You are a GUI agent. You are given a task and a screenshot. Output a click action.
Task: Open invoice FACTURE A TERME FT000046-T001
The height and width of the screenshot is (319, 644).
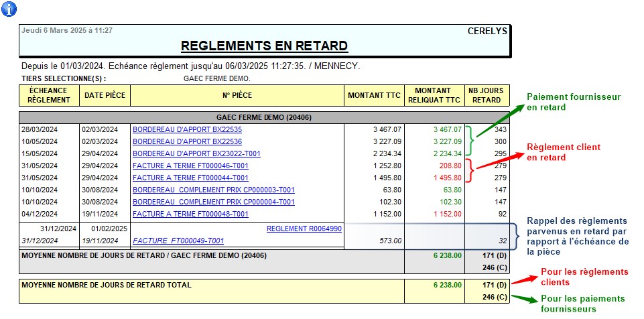(190, 166)
